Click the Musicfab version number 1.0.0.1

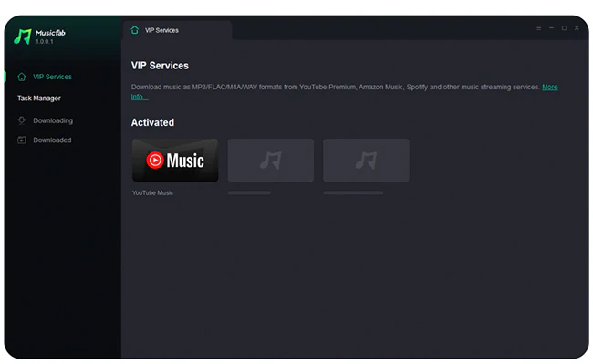45,42
